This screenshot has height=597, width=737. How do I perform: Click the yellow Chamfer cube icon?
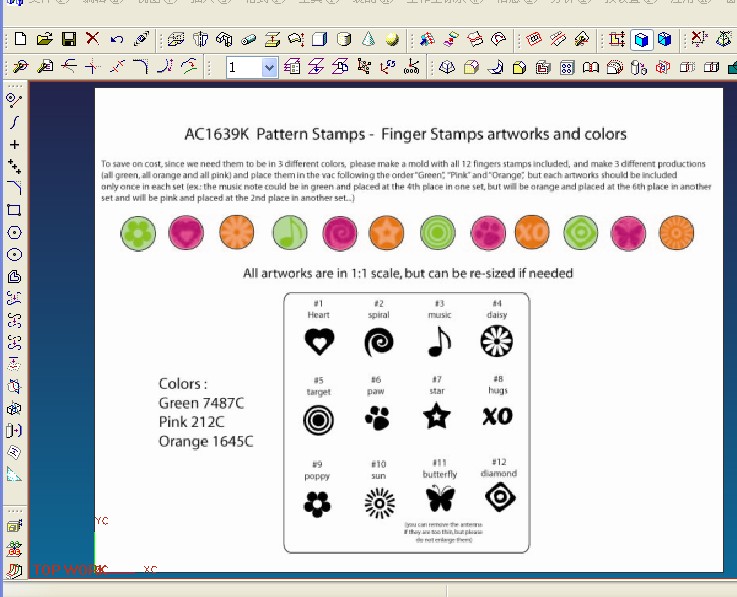pos(519,68)
